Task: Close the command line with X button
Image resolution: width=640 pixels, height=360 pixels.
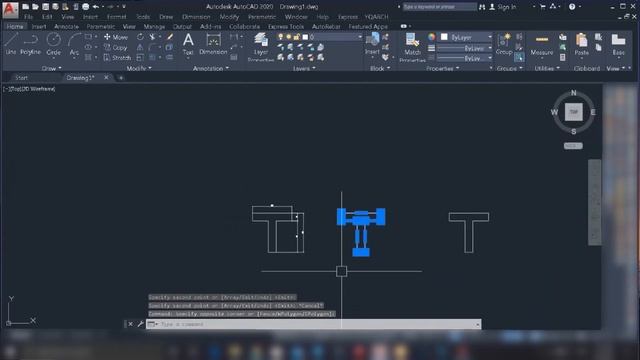Action: coord(130,324)
